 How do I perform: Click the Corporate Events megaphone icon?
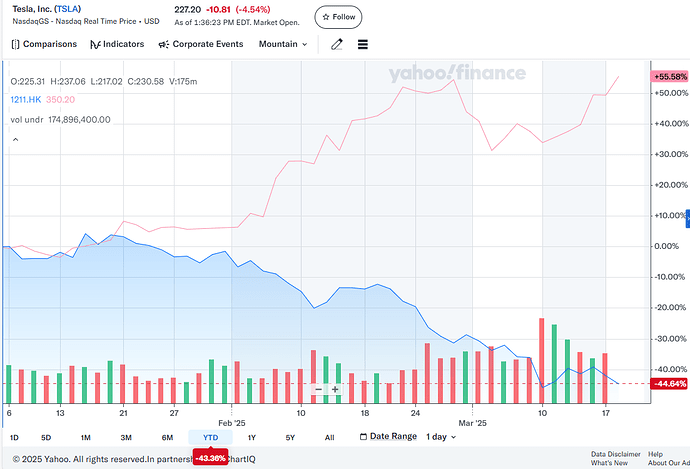[164, 44]
